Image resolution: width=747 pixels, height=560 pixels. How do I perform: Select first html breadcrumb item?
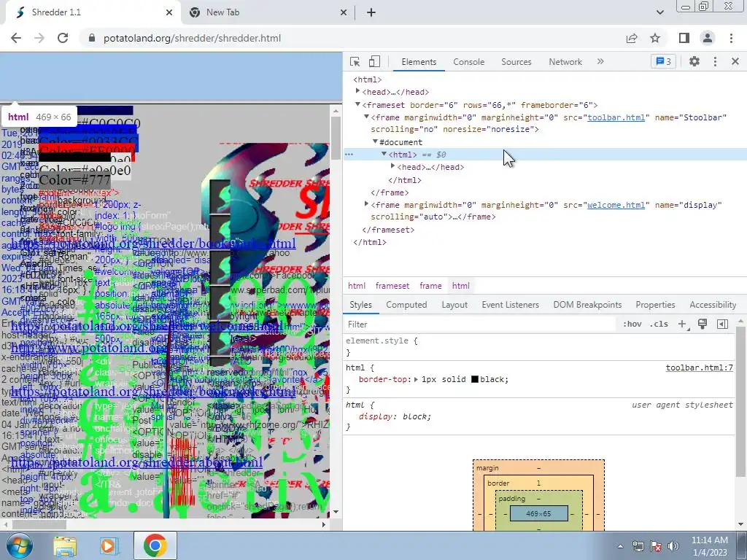pos(356,286)
